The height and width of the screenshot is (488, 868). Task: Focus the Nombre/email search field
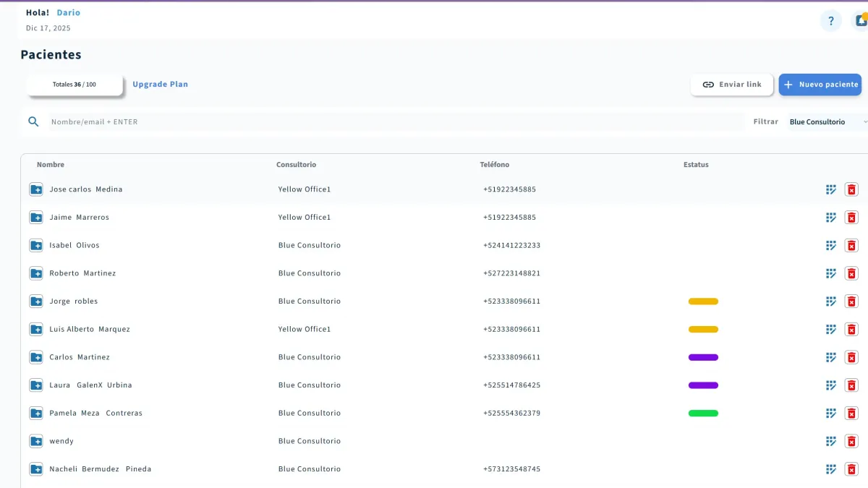point(395,122)
